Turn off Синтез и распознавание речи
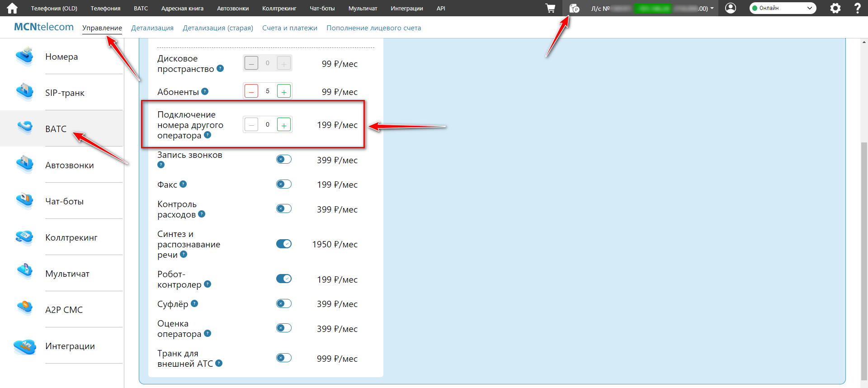Viewport: 868px width, 388px height. pos(284,244)
